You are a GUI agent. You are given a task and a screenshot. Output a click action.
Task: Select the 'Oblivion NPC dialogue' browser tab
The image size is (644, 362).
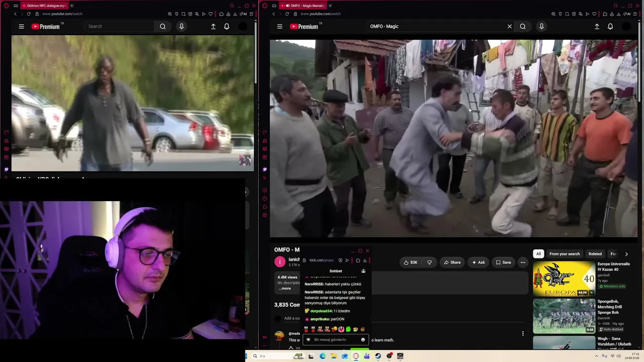(x=44, y=6)
